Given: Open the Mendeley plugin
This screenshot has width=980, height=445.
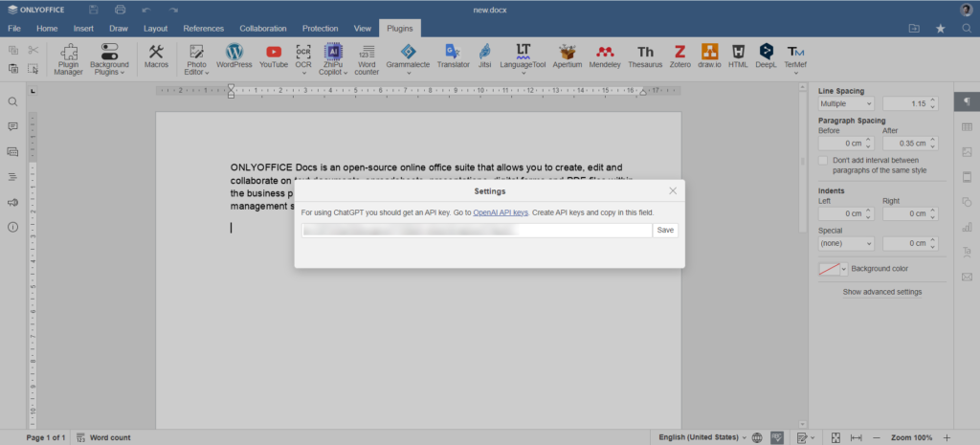Looking at the screenshot, I should [604, 56].
